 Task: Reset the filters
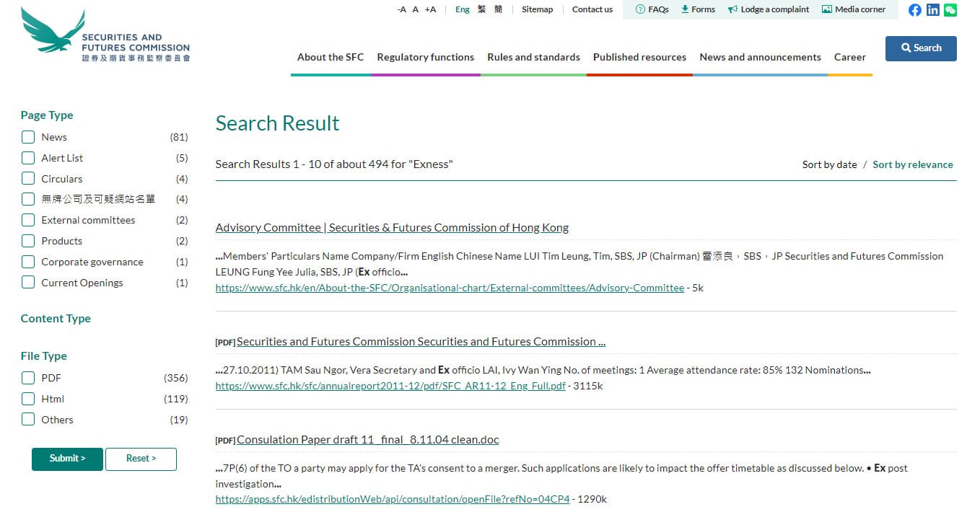141,459
